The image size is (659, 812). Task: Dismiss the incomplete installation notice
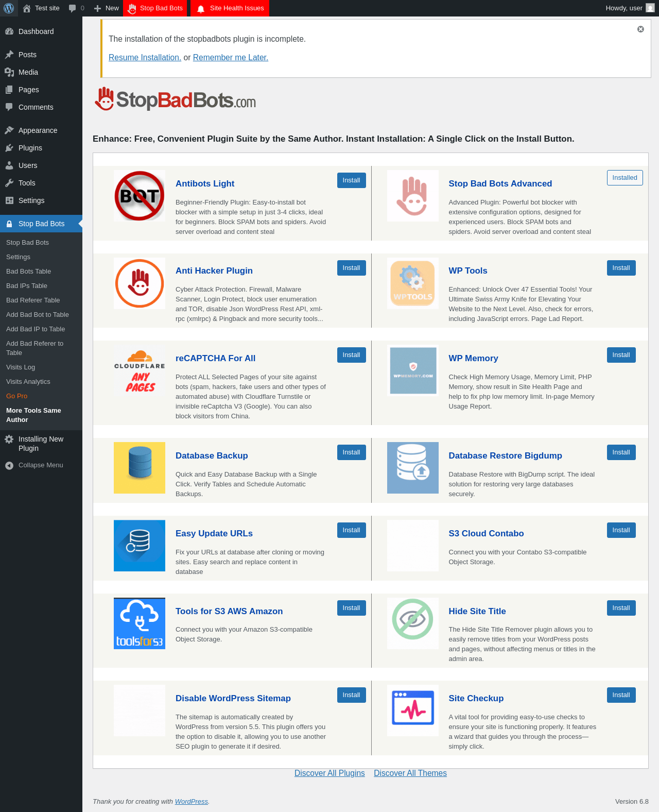tap(640, 29)
